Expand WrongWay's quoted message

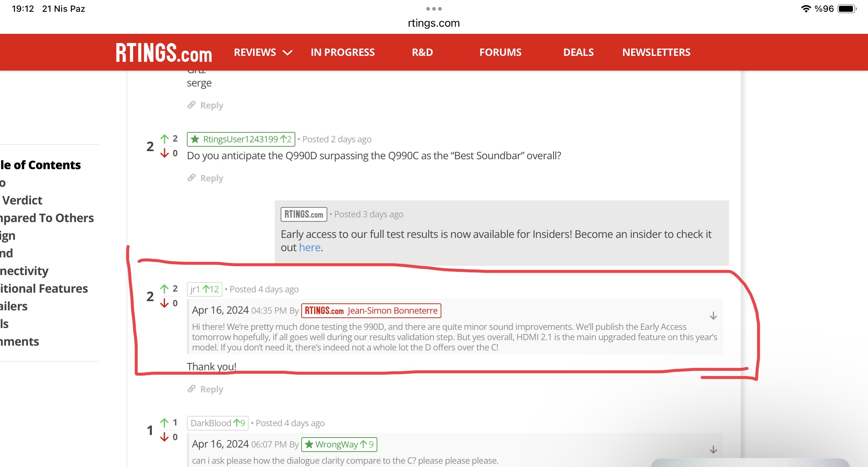[x=713, y=450]
